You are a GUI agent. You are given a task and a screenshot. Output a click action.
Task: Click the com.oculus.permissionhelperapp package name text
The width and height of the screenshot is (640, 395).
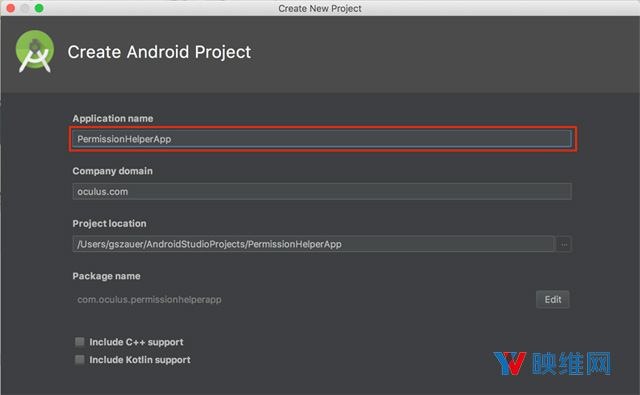149,300
